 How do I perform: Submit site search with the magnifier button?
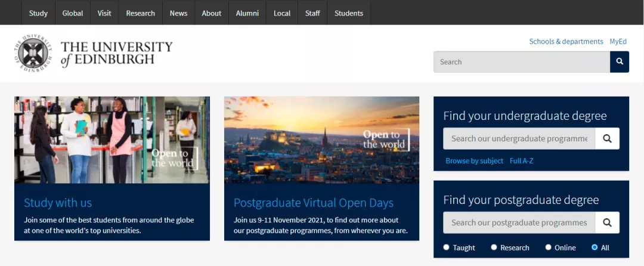click(620, 61)
